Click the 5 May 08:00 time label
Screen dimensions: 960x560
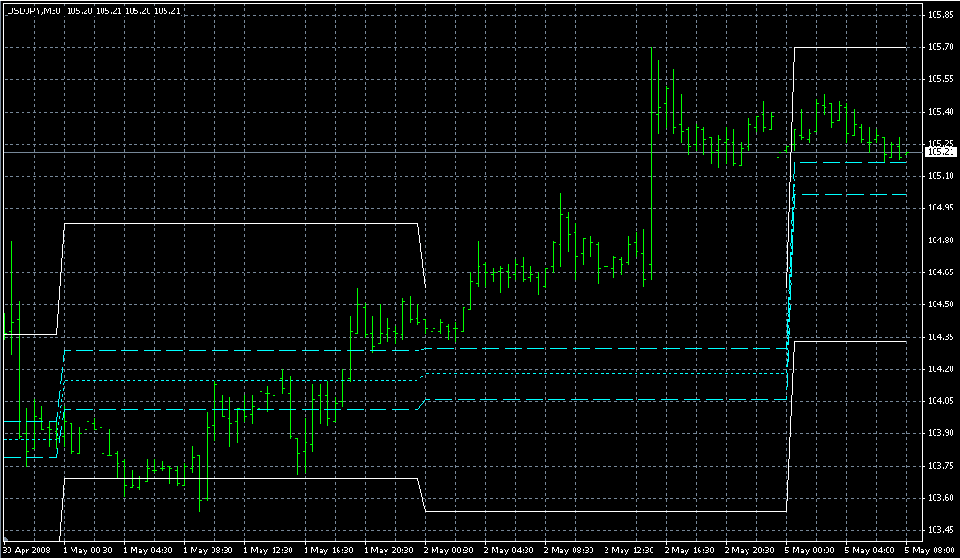point(930,550)
